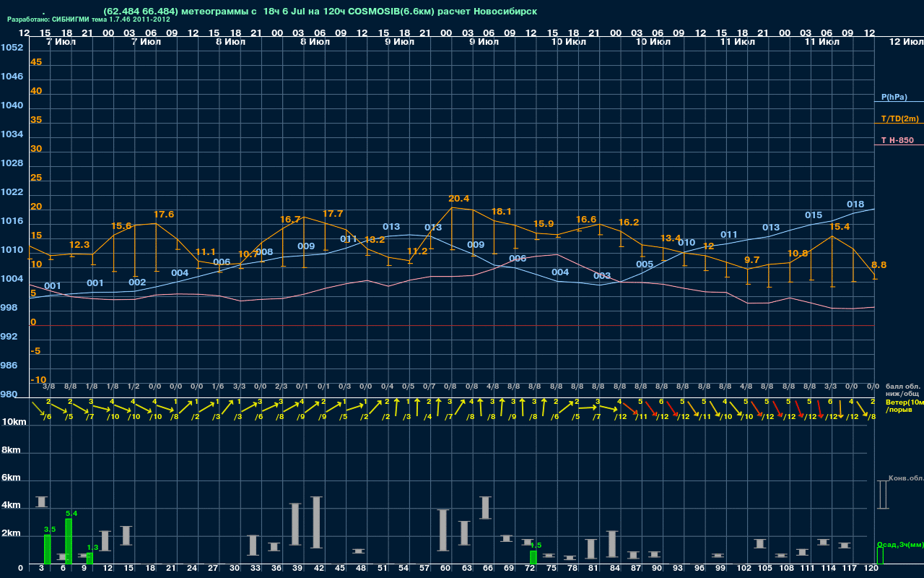Image resolution: width=924 pixels, height=578 pixels.
Task: Click the 6km height axis label
Action: coord(10,478)
